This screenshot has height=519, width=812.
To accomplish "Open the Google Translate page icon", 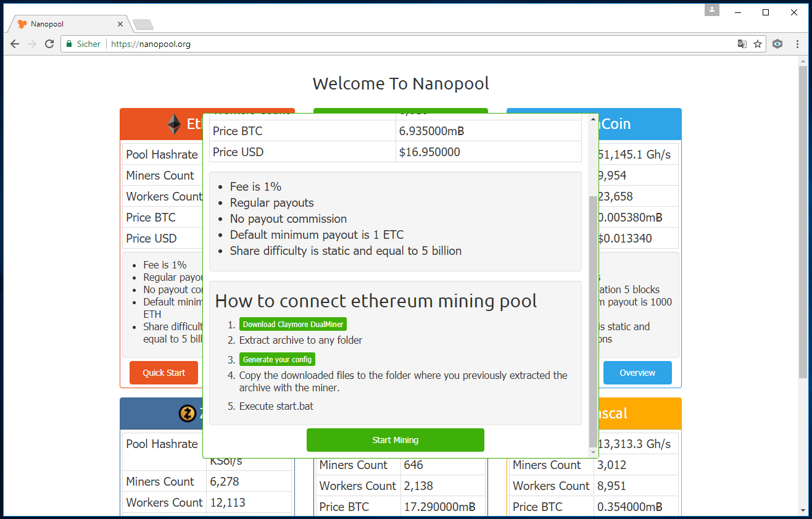I will click(742, 44).
